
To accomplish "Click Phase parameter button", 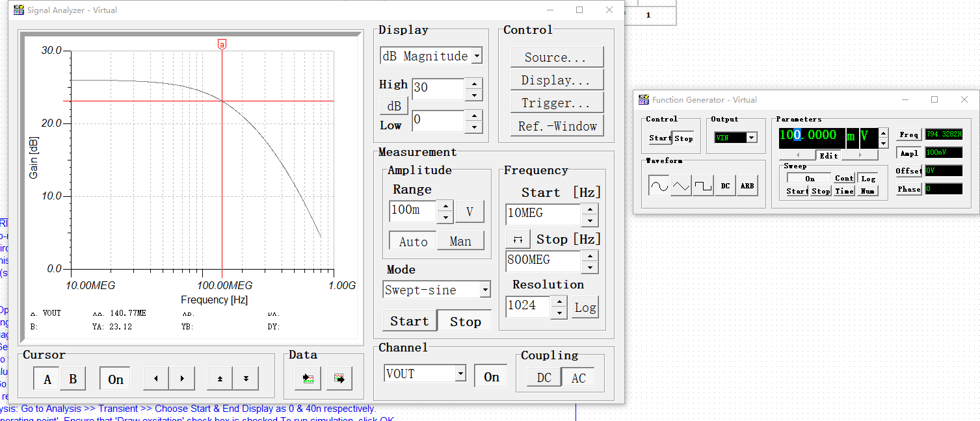I will click(x=908, y=189).
